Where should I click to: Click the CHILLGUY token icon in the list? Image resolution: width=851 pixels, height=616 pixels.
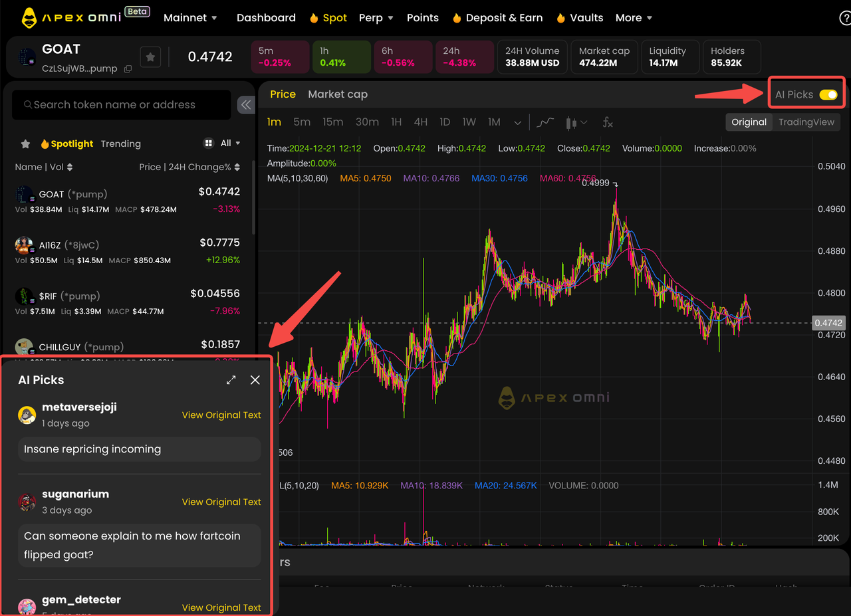click(x=25, y=347)
